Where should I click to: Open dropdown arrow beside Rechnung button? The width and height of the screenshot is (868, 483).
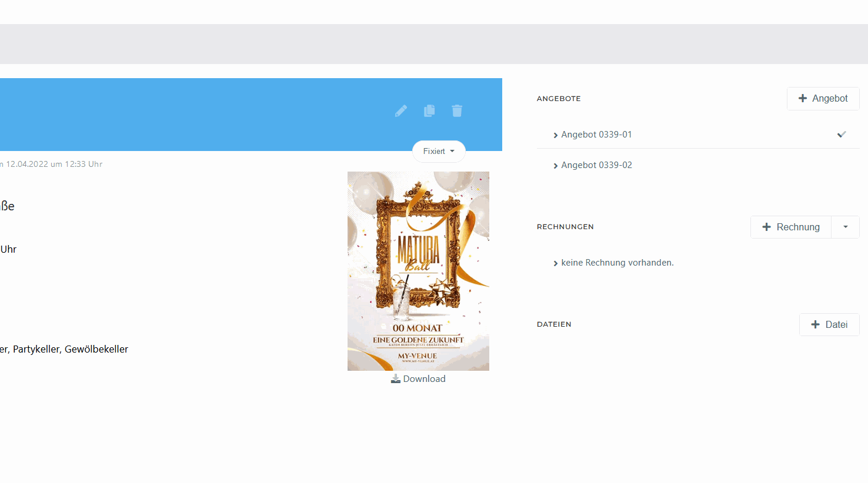click(845, 227)
